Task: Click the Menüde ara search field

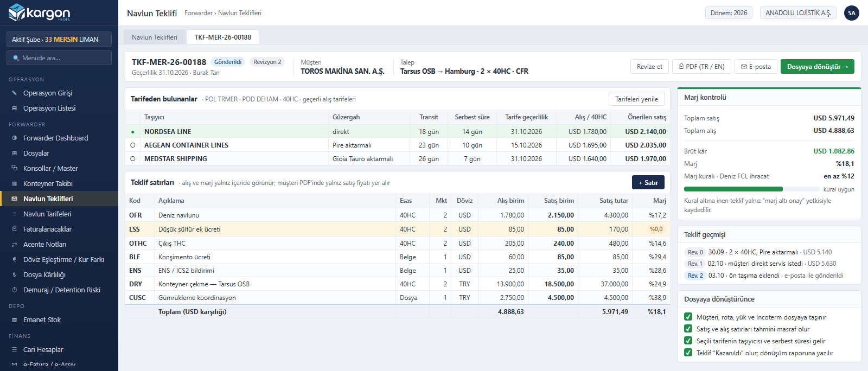Action: (x=59, y=58)
